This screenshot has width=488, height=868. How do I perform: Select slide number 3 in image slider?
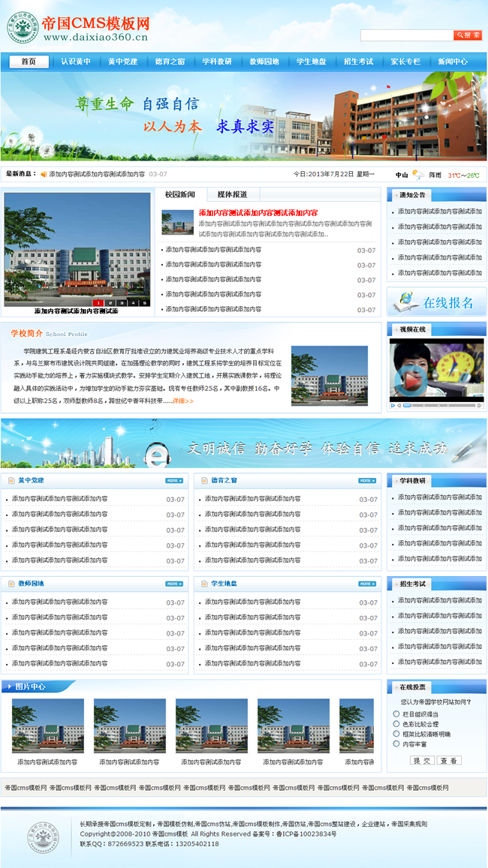point(121,302)
